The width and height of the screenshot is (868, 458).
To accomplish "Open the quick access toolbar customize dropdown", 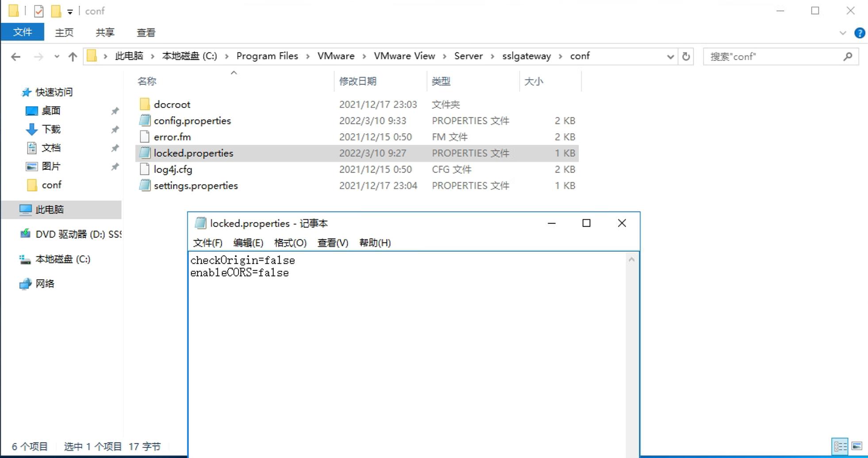I will click(x=70, y=10).
